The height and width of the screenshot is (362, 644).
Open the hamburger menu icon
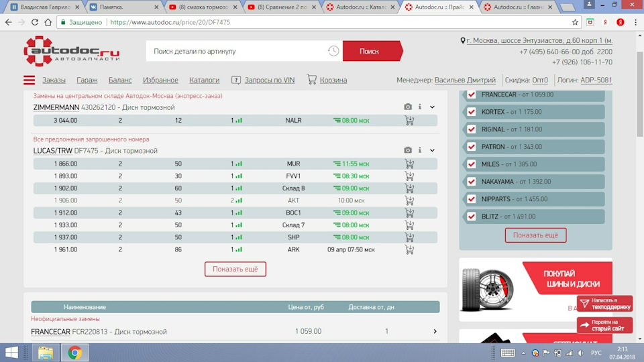(x=29, y=80)
